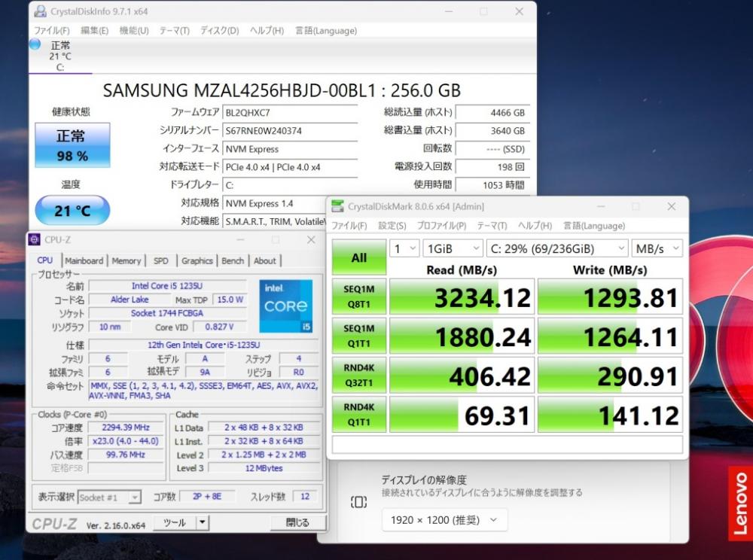753x560 pixels.
Task: Click the 4466 GB total host reads value
Action: [x=492, y=112]
